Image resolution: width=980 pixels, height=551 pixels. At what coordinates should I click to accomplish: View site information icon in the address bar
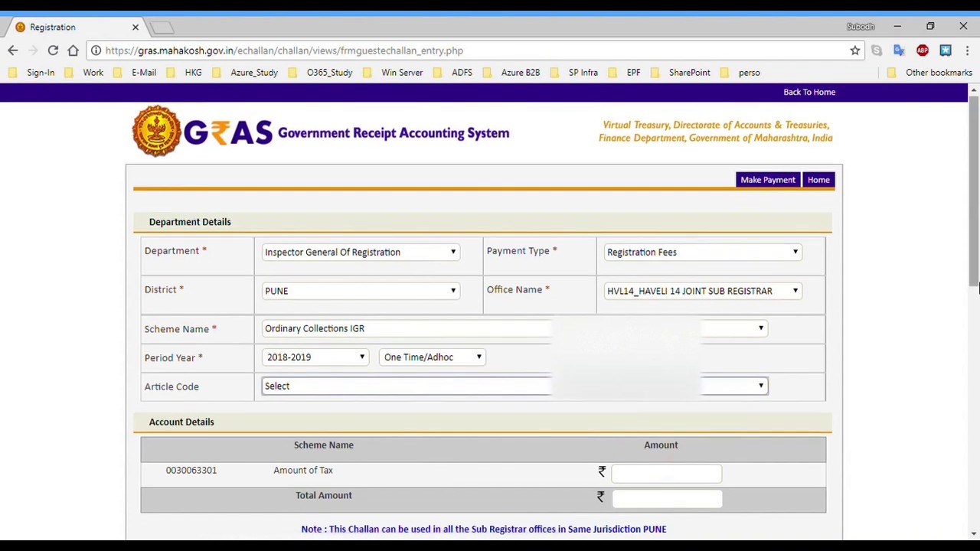click(x=96, y=51)
